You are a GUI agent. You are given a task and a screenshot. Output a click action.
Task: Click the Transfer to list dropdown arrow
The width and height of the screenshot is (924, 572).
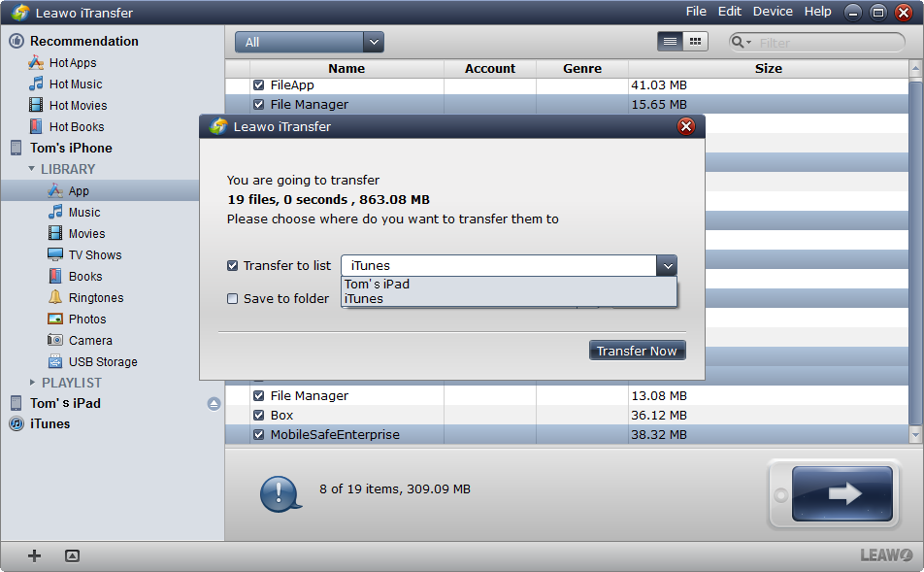coord(667,265)
